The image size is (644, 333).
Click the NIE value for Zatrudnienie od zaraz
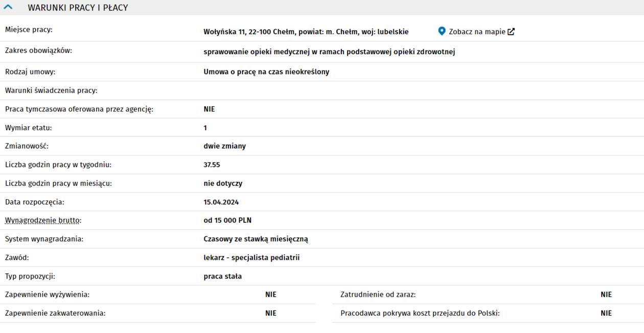point(606,295)
